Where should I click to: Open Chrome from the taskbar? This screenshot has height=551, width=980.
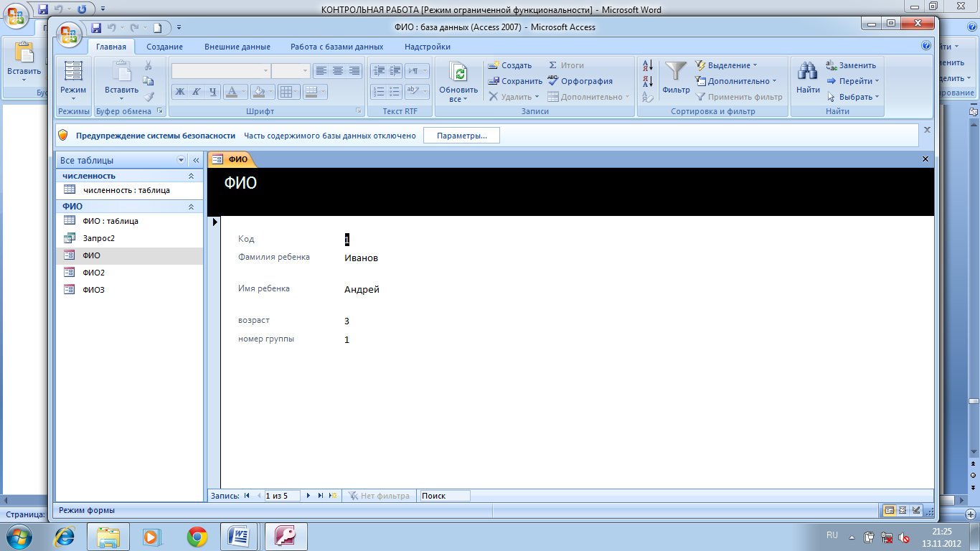(197, 536)
